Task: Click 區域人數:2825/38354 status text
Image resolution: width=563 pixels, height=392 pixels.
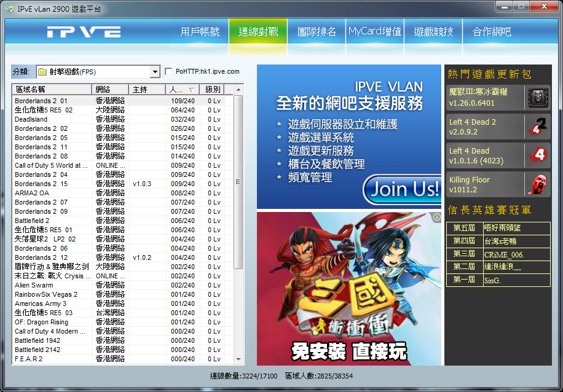Action: coord(319,376)
